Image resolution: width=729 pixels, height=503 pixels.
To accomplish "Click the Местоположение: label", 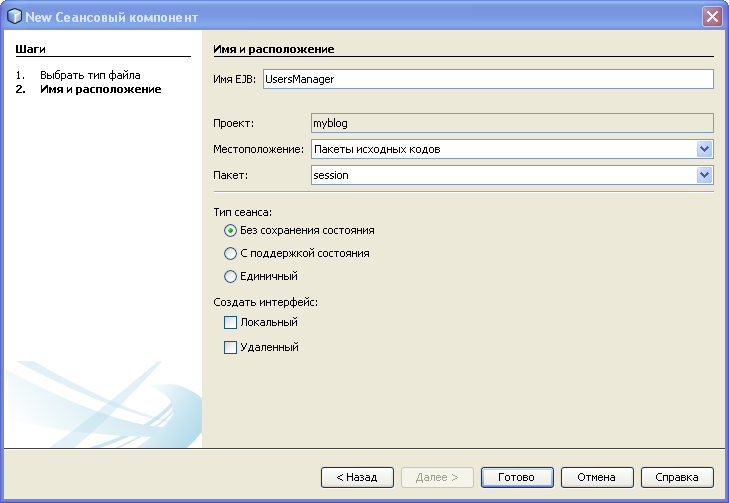I will [258, 149].
